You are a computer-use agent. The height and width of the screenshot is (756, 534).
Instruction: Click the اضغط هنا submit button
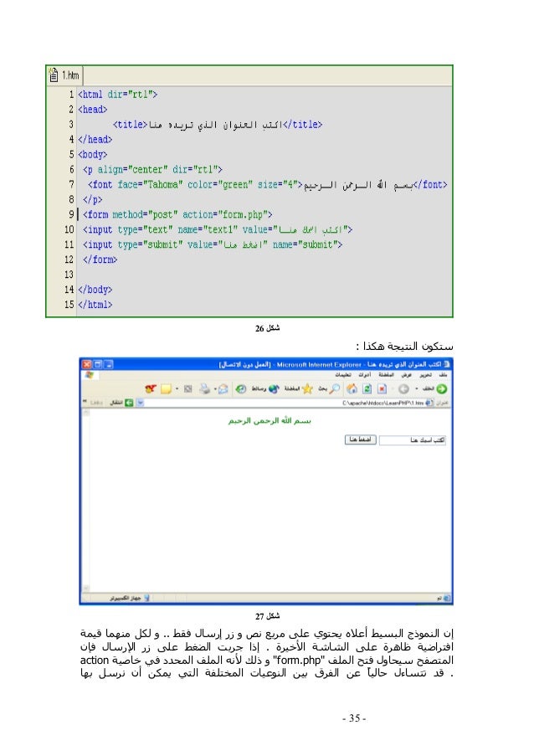click(361, 440)
